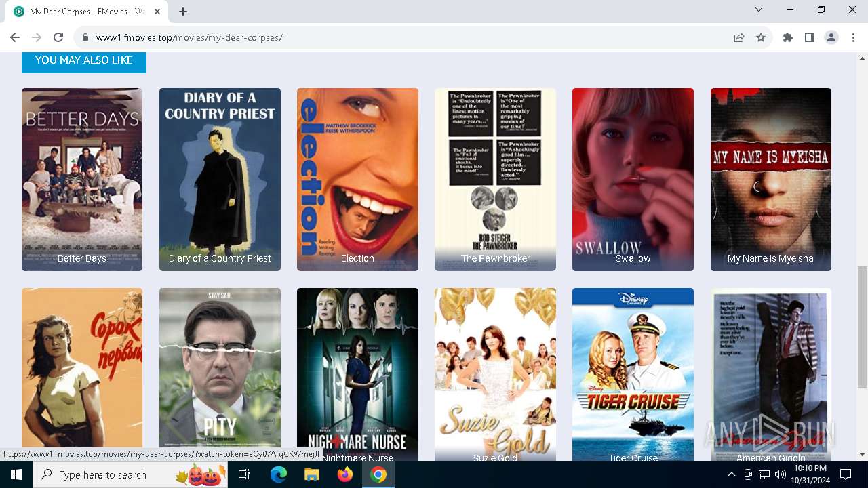Click The Pawnbroker title caption
The width and height of the screenshot is (868, 488).
[x=495, y=258]
